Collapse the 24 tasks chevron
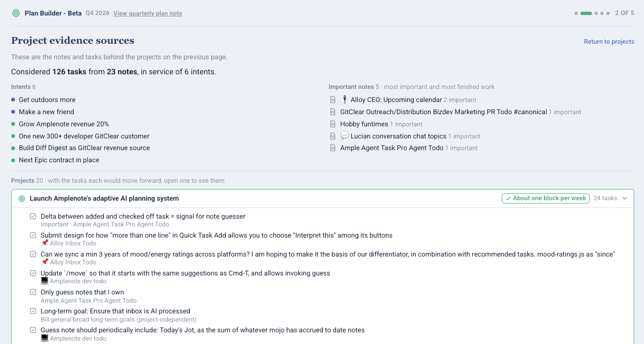The width and height of the screenshot is (644, 344). pos(625,198)
